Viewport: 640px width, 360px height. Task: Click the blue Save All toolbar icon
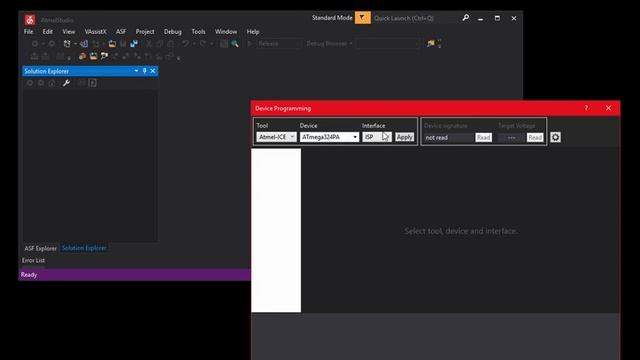coord(134,44)
